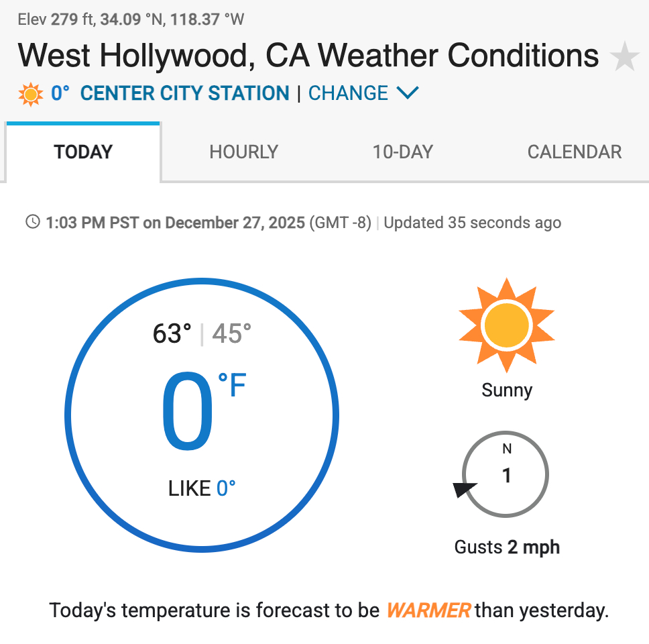
Task: Go to the CALENDAR tab
Action: [575, 152]
